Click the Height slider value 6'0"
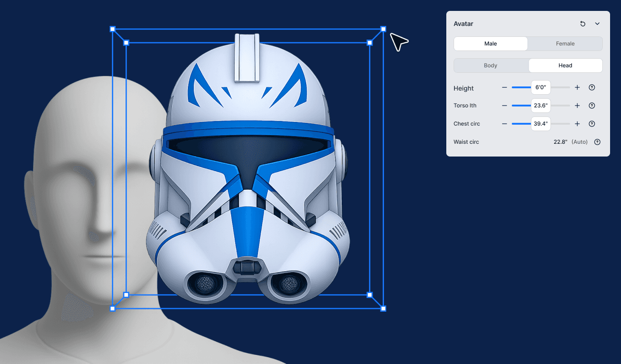The height and width of the screenshot is (364, 621). coord(541,87)
